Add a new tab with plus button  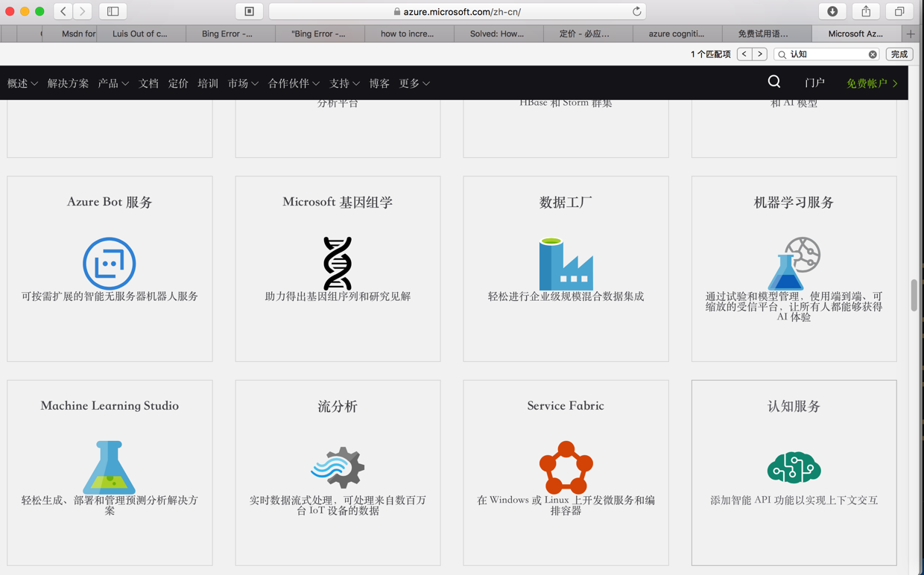click(911, 34)
